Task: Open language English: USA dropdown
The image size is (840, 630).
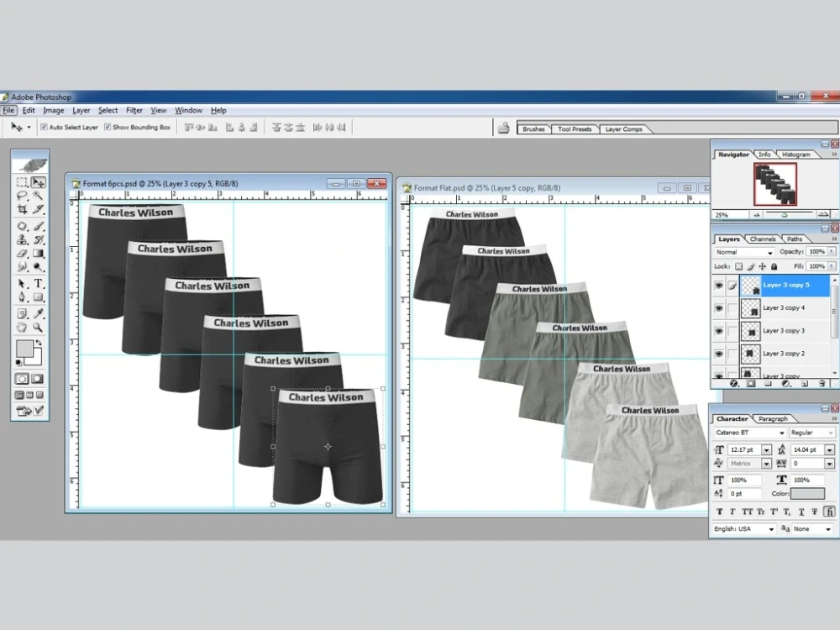Action: pos(744,528)
